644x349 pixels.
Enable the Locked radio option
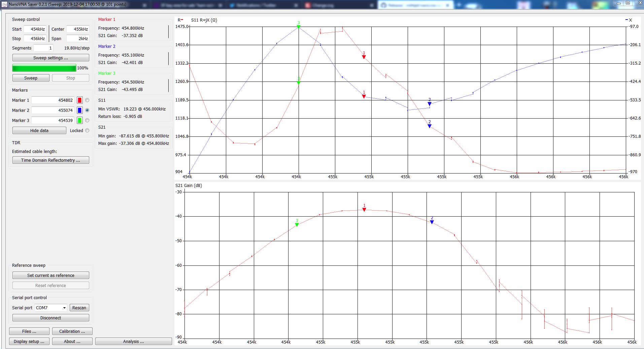pyautogui.click(x=87, y=130)
